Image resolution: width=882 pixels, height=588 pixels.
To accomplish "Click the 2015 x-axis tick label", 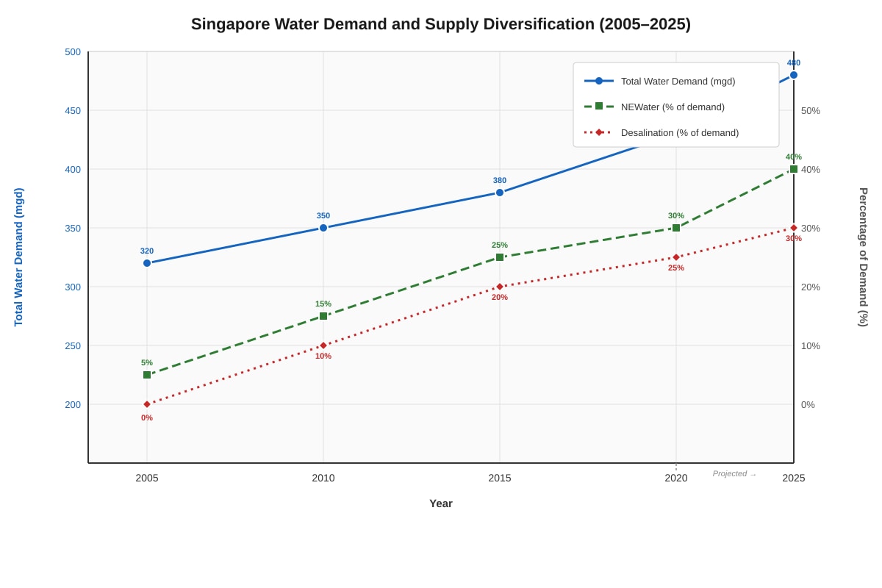I will click(x=500, y=478).
